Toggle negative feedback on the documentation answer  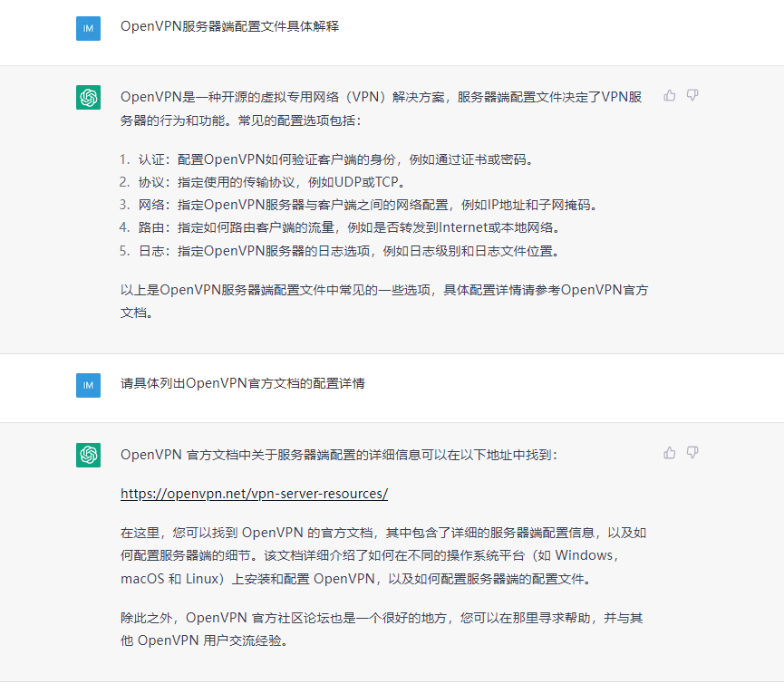(692, 453)
